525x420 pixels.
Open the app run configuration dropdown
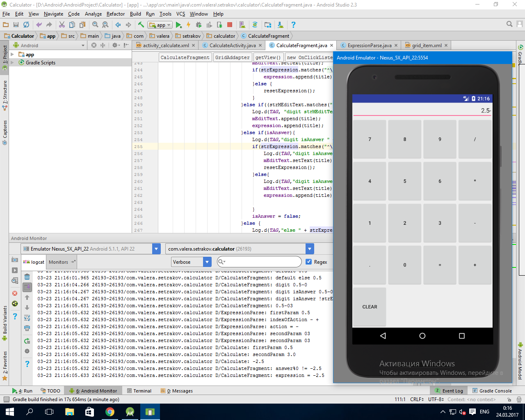click(x=160, y=25)
